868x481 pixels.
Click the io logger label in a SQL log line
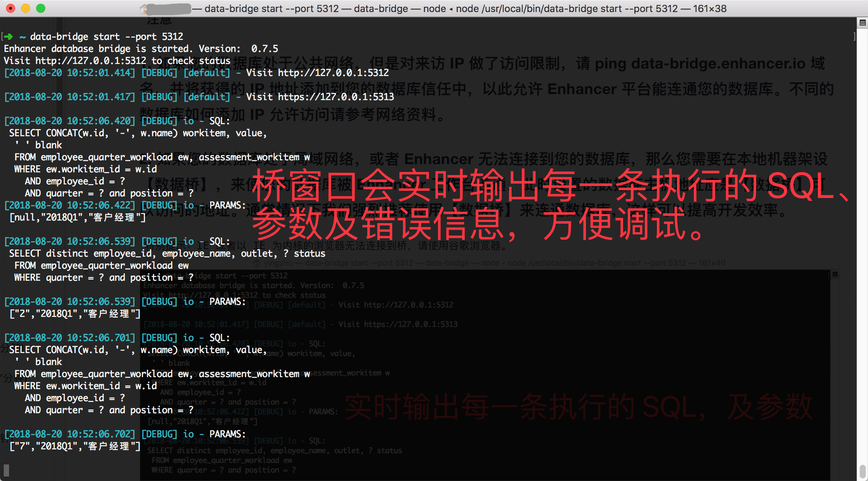point(189,121)
